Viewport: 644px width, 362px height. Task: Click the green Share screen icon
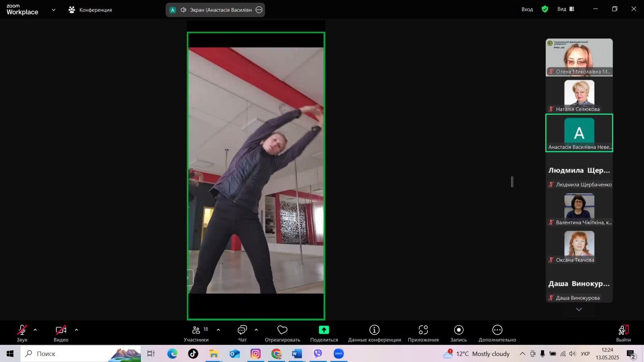(324, 330)
